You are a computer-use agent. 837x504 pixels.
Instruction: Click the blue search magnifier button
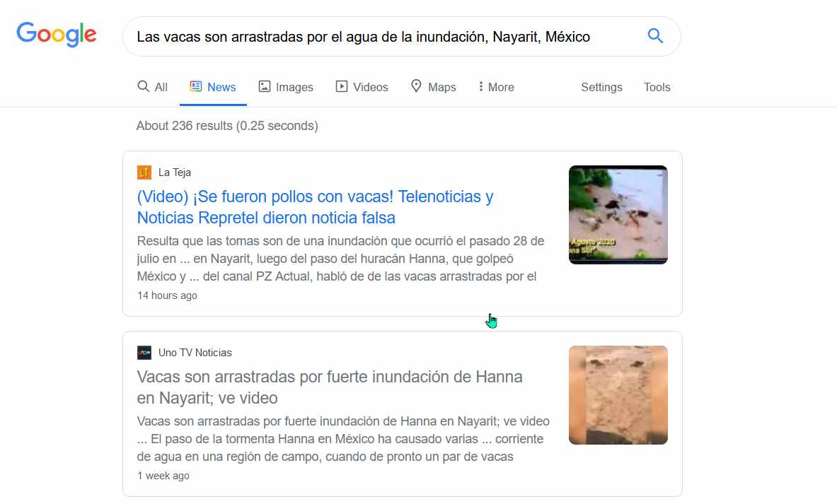[x=655, y=36]
